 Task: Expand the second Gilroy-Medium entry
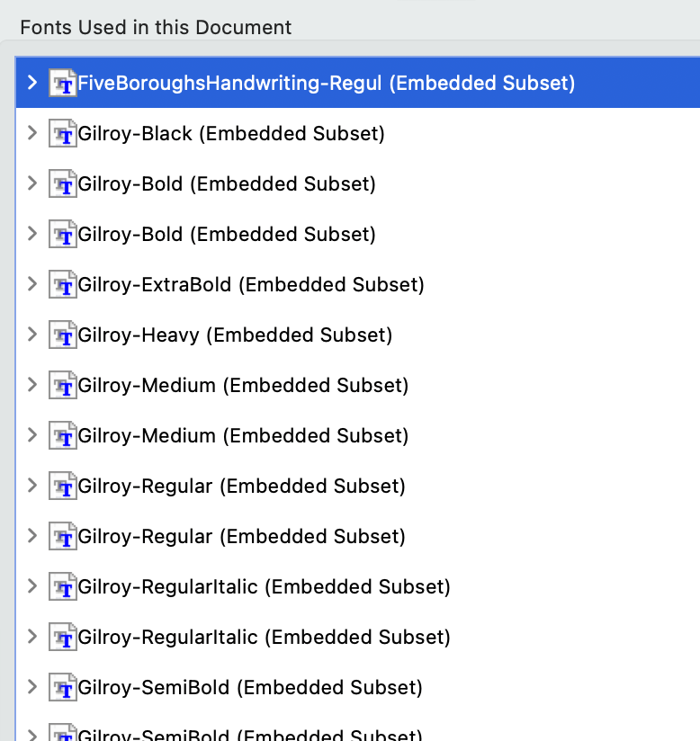pyautogui.click(x=32, y=435)
